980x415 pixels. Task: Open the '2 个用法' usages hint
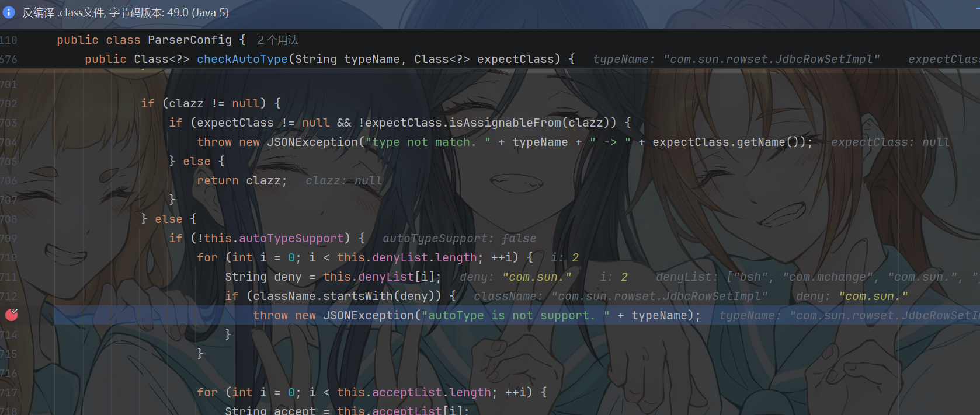(278, 40)
